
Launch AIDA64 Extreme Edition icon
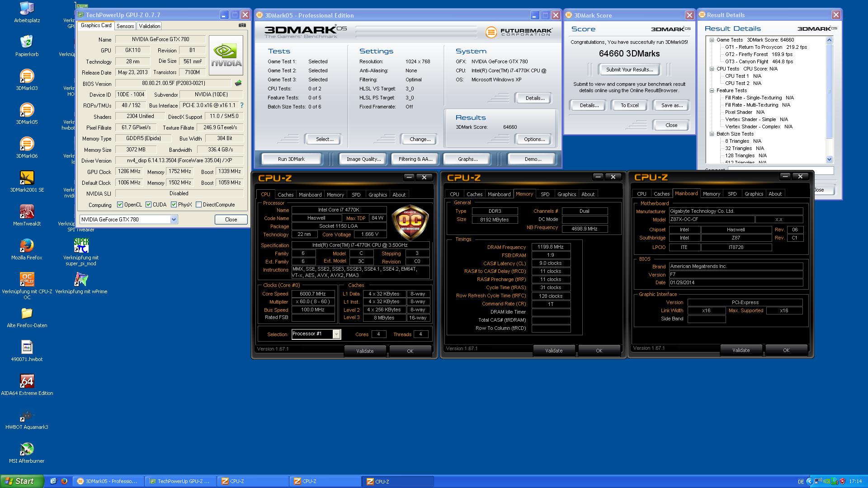[27, 380]
